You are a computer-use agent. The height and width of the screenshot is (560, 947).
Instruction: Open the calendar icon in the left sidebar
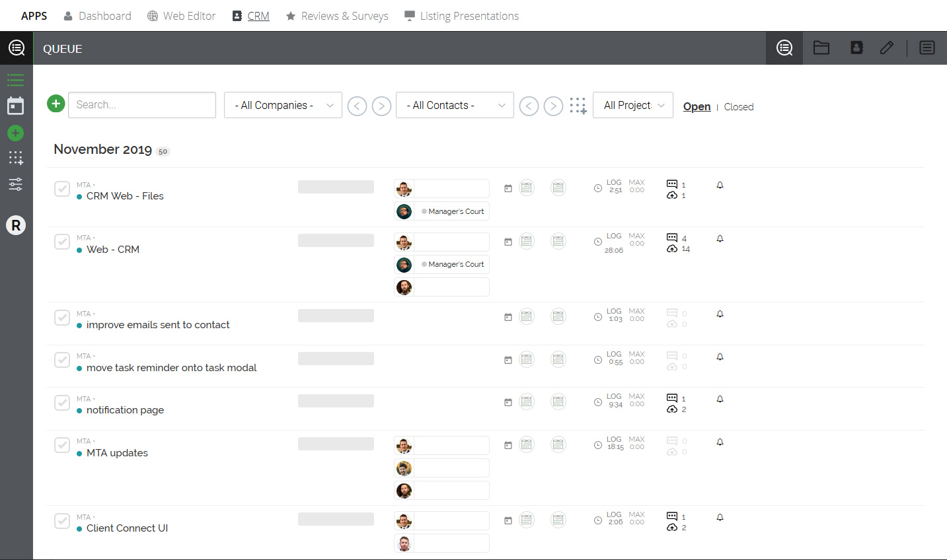coord(16,106)
